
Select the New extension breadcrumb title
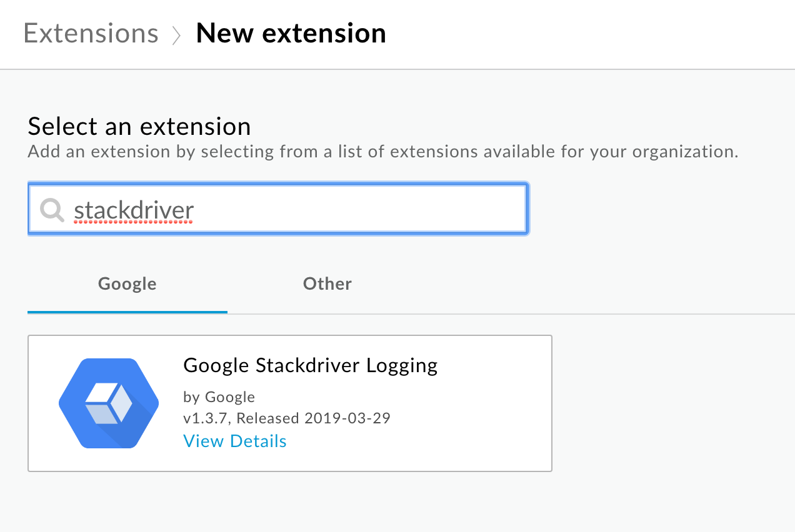point(291,33)
